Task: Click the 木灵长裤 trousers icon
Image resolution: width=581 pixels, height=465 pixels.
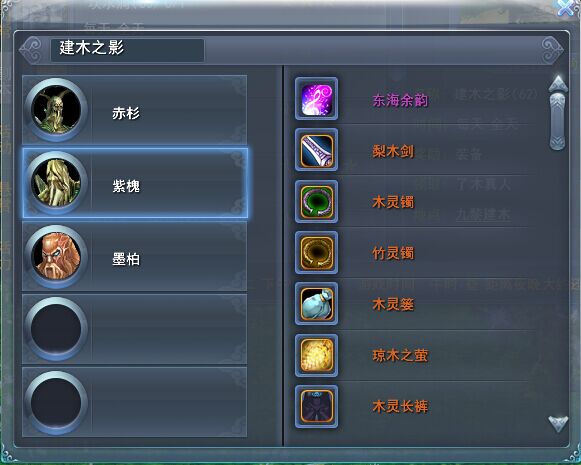Action: coord(316,406)
